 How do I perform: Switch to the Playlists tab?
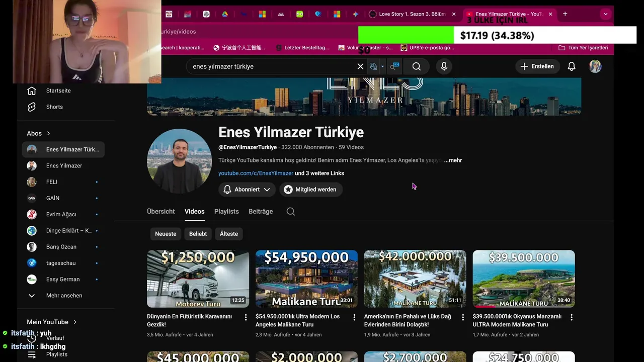226,212
